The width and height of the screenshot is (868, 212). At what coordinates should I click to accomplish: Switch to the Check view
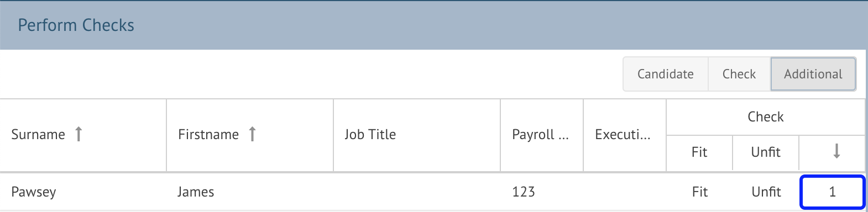click(x=739, y=74)
